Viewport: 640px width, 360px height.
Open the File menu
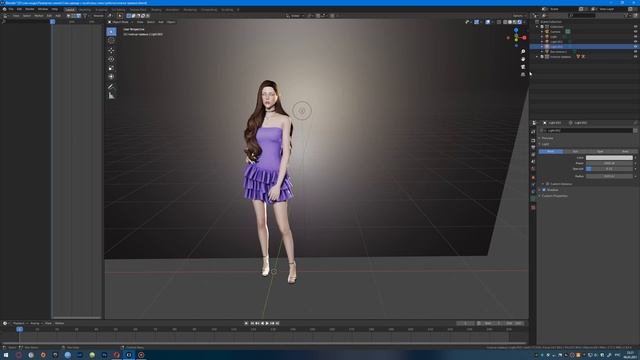[x=11, y=9]
